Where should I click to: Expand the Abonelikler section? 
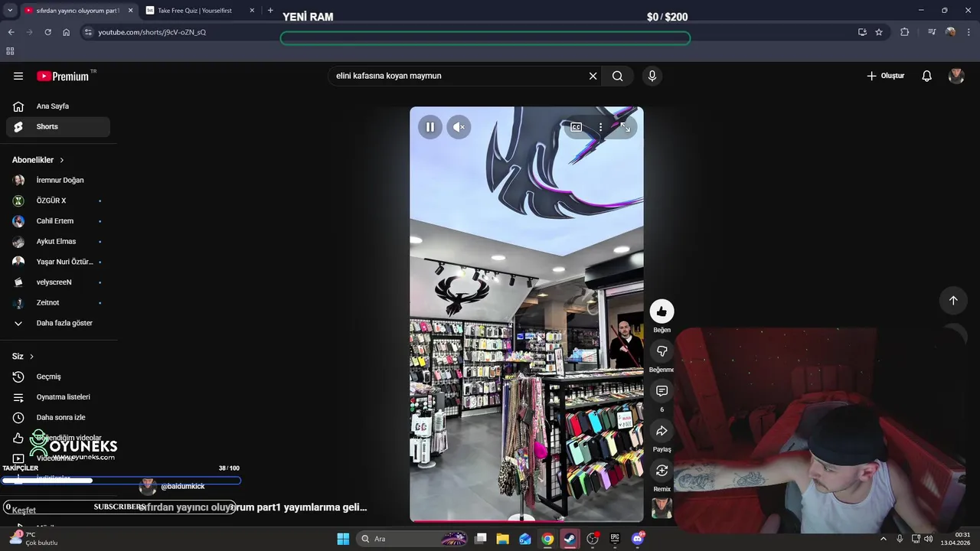38,160
